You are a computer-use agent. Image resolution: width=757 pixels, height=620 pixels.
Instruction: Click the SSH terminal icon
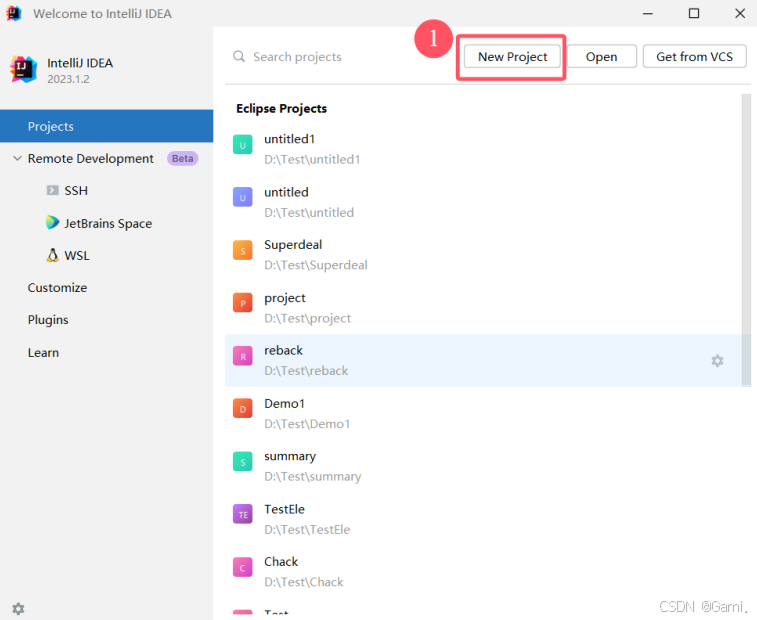[52, 190]
